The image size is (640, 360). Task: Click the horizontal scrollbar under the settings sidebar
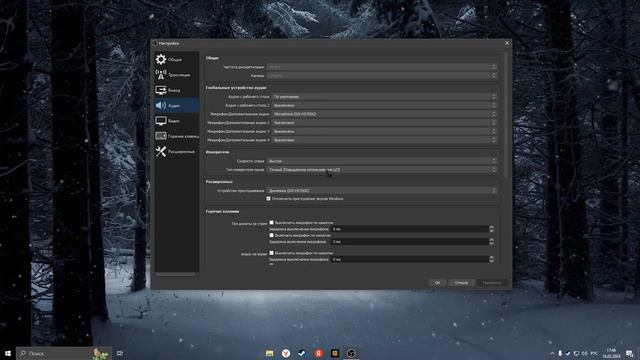click(x=176, y=274)
